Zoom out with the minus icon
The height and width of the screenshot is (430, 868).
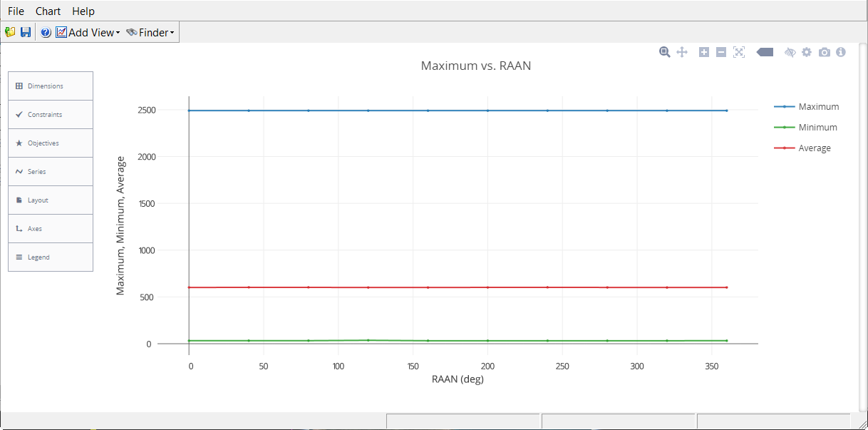pyautogui.click(x=721, y=52)
